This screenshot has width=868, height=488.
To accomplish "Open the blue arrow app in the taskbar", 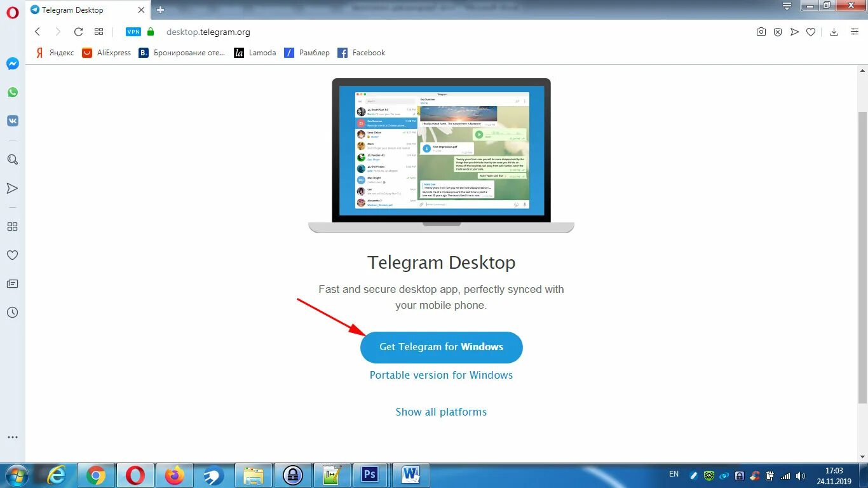I will [214, 475].
